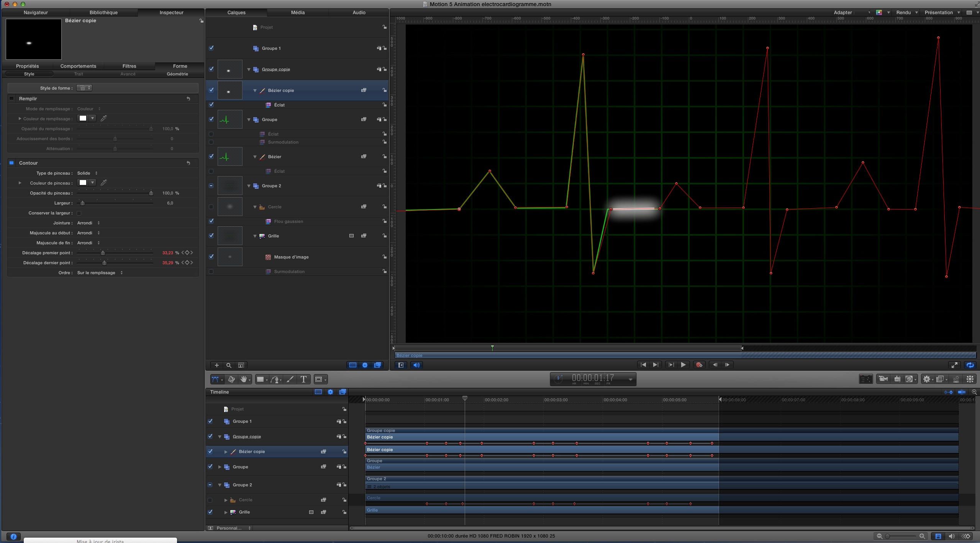The image size is (980, 543).
Task: Enable the Cercle layer visibility checkbox
Action: 211,207
